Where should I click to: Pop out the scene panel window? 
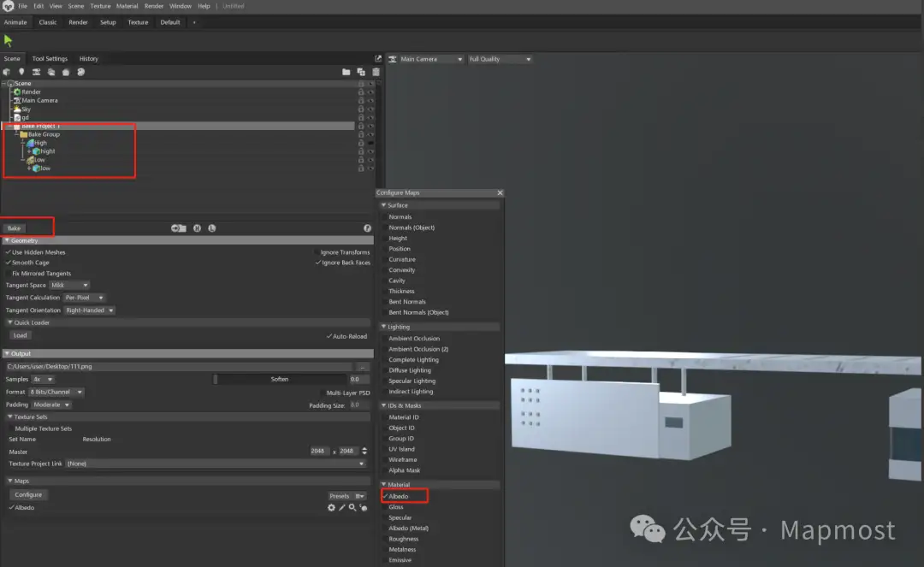378,59
